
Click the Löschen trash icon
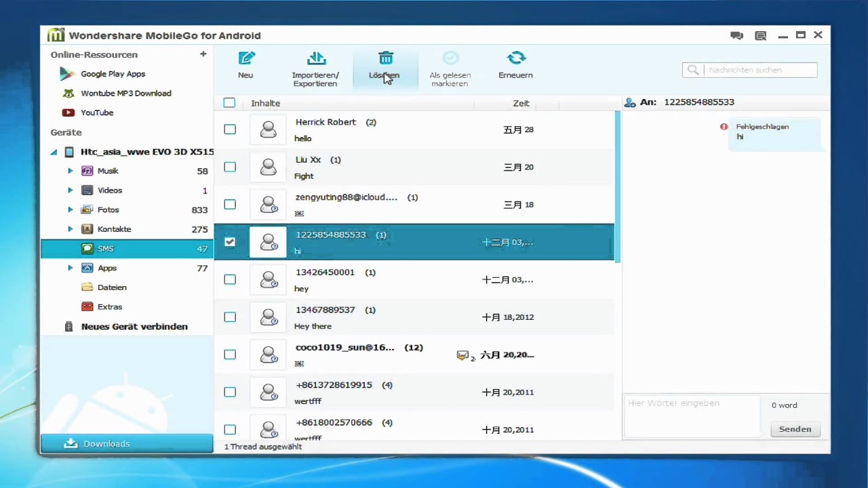(x=385, y=58)
